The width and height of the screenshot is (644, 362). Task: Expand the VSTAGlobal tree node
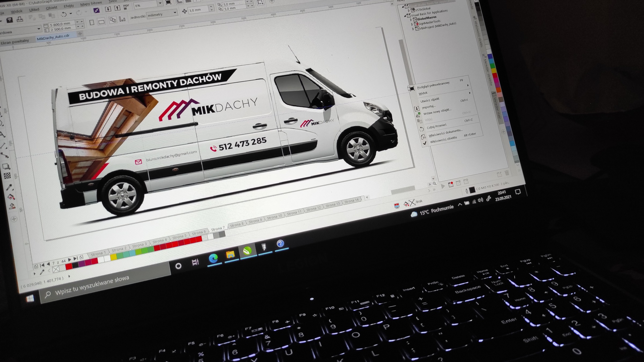(409, 10)
